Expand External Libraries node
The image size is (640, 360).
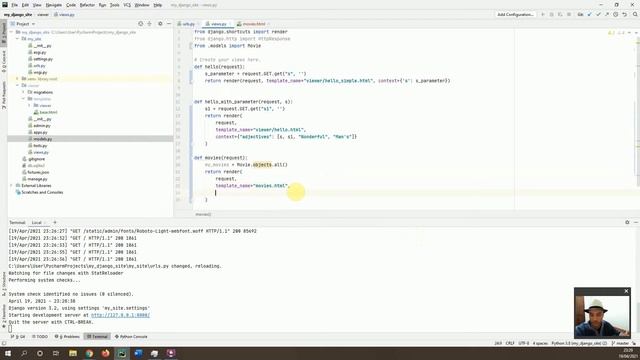coord(12,185)
